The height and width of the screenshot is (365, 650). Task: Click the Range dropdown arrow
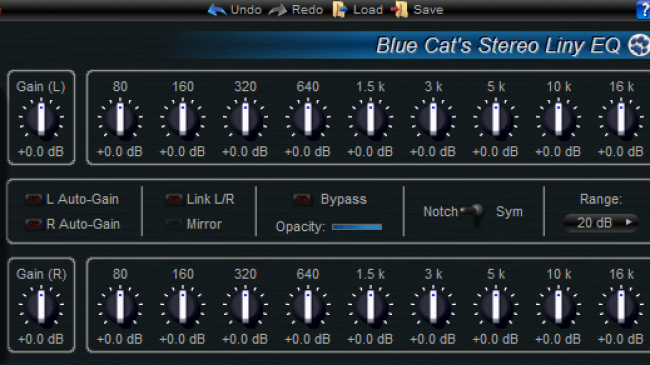pyautogui.click(x=629, y=222)
